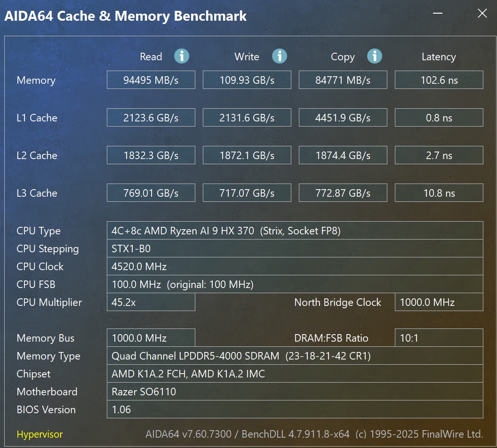Click the North Bridge Clock value field
The image size is (497, 448).
coord(439,302)
